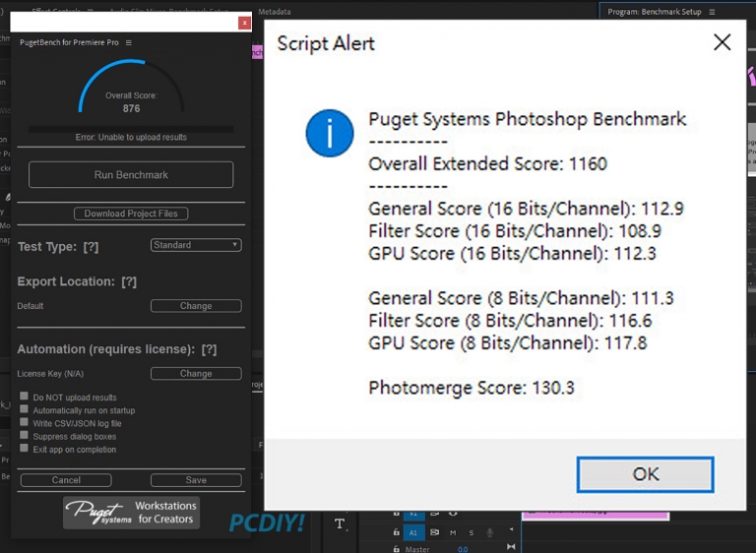Click the pink clip in the timeline

coord(596,515)
